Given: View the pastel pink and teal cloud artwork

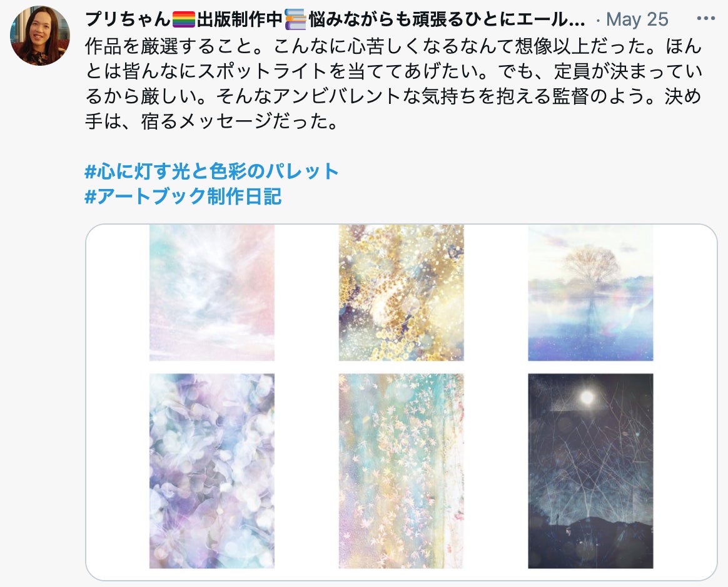Looking at the screenshot, I should 212,293.
